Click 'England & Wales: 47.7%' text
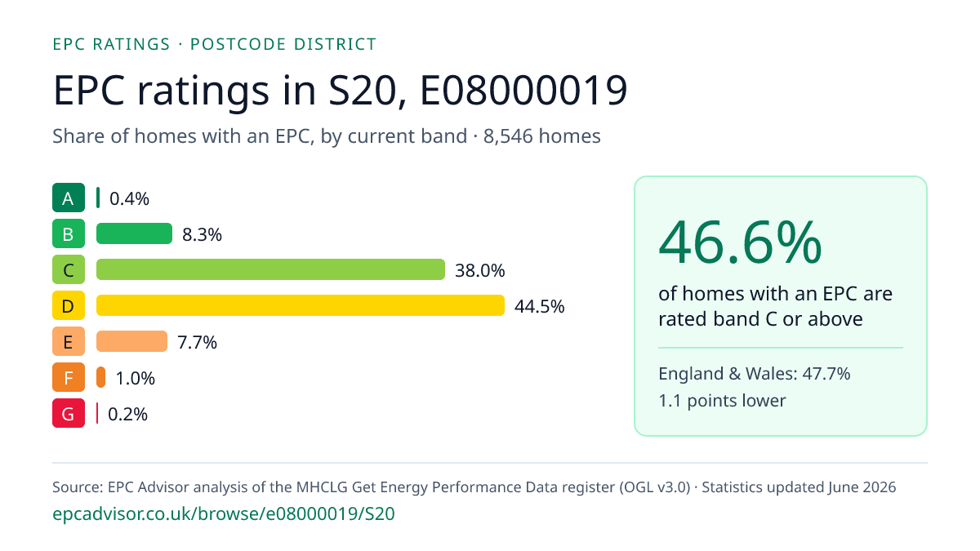Screen dimensions: 980x551 (x=755, y=374)
